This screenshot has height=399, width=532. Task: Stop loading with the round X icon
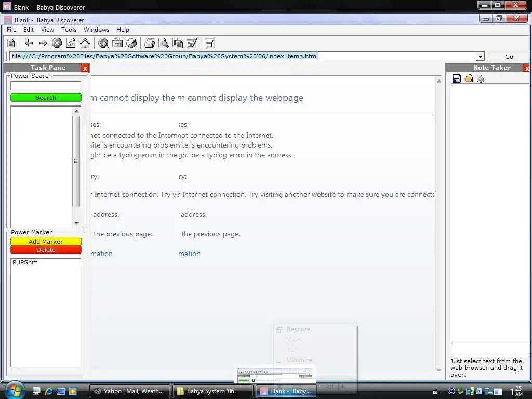[57, 43]
